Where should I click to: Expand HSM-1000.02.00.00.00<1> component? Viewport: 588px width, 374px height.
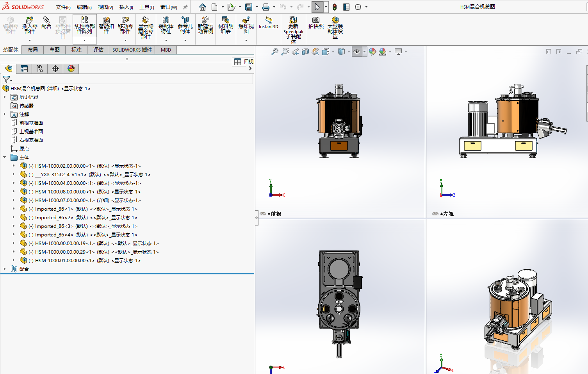pos(14,166)
